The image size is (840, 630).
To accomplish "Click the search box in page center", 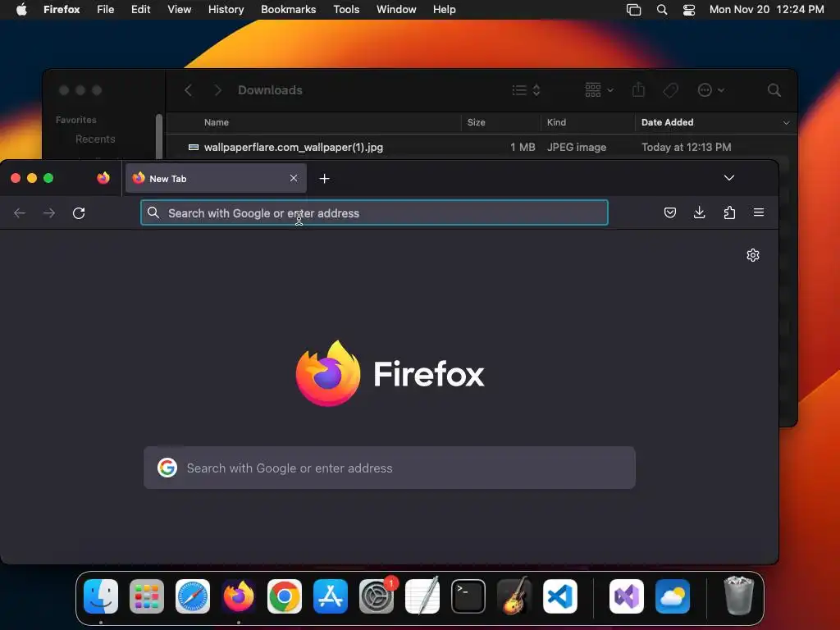I will (x=390, y=468).
